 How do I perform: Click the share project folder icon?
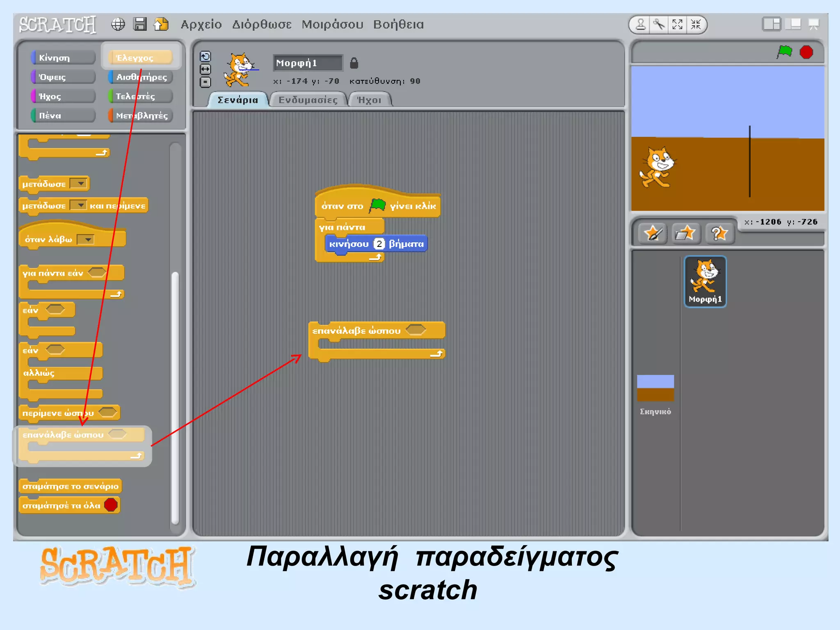coord(161,24)
